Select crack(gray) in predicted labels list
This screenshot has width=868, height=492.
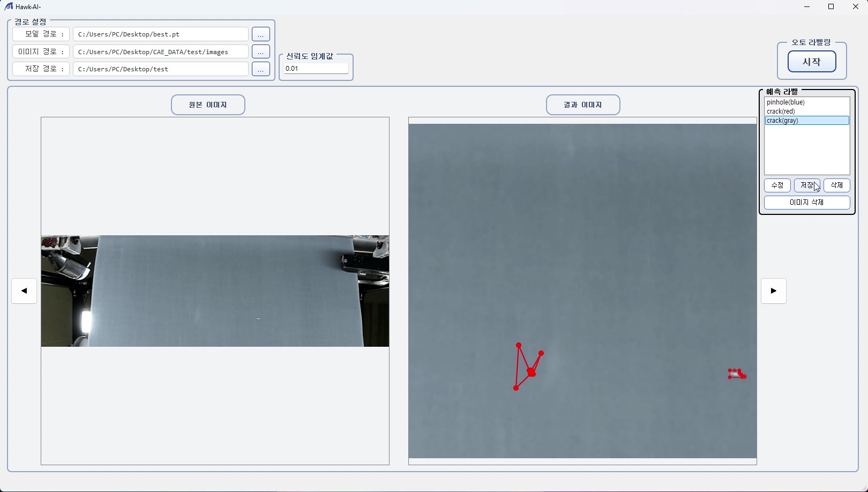tap(807, 121)
